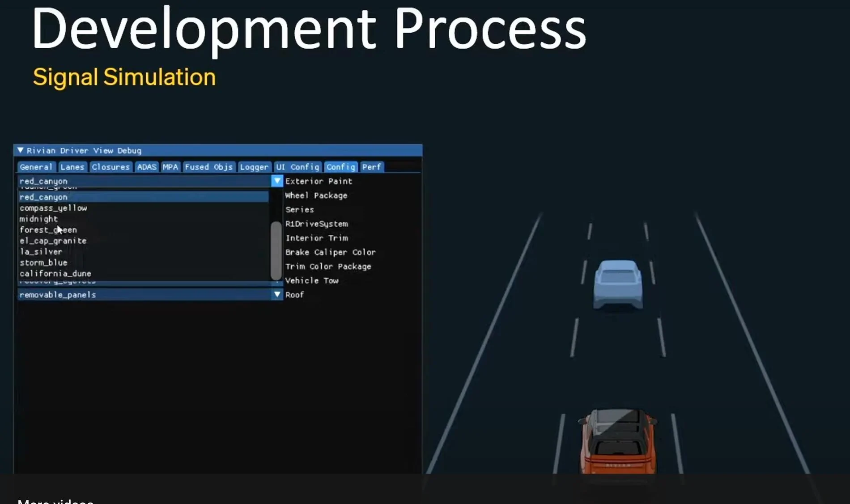
Task: Select storm_blue paint option
Action: (143, 263)
